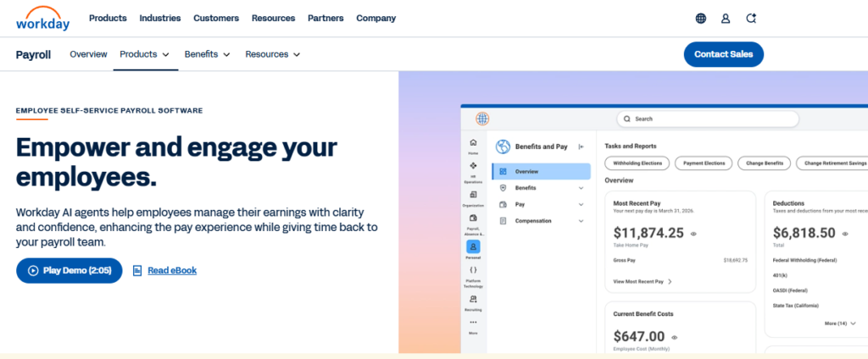Click the Workday logo

(x=42, y=19)
